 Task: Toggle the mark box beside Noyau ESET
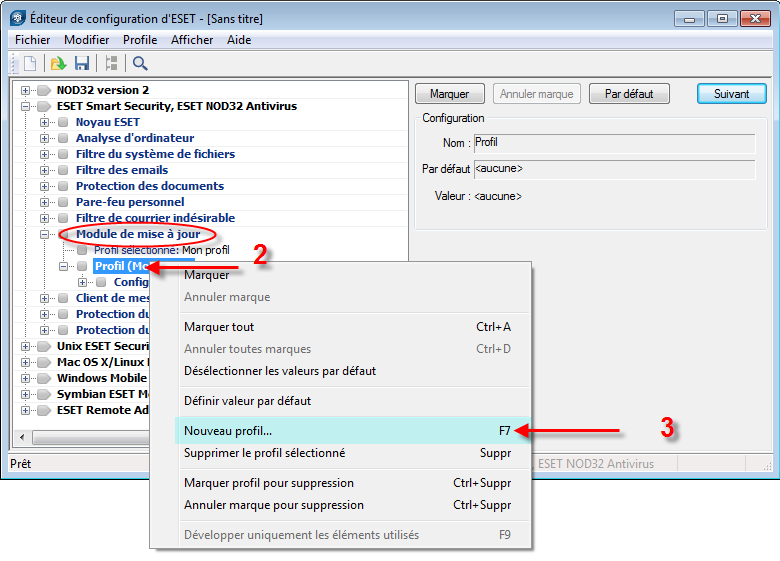point(63,122)
